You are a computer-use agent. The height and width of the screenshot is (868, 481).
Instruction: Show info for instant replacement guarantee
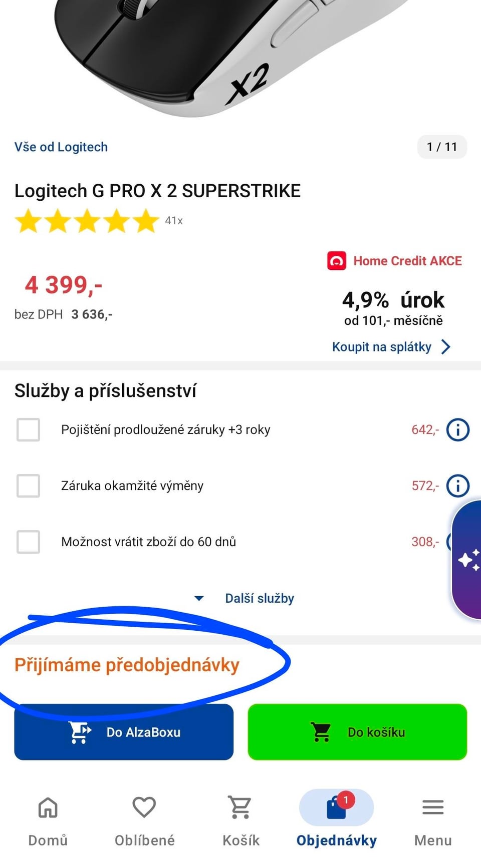(x=457, y=486)
